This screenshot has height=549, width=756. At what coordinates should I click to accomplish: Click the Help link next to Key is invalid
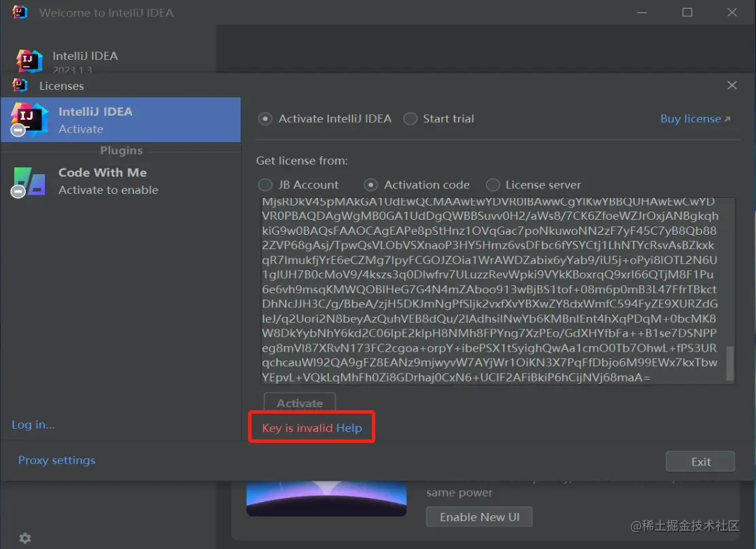coord(349,428)
